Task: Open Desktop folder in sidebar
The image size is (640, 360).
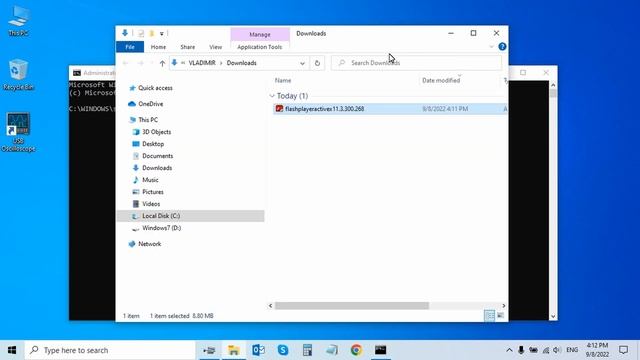Action: click(153, 144)
